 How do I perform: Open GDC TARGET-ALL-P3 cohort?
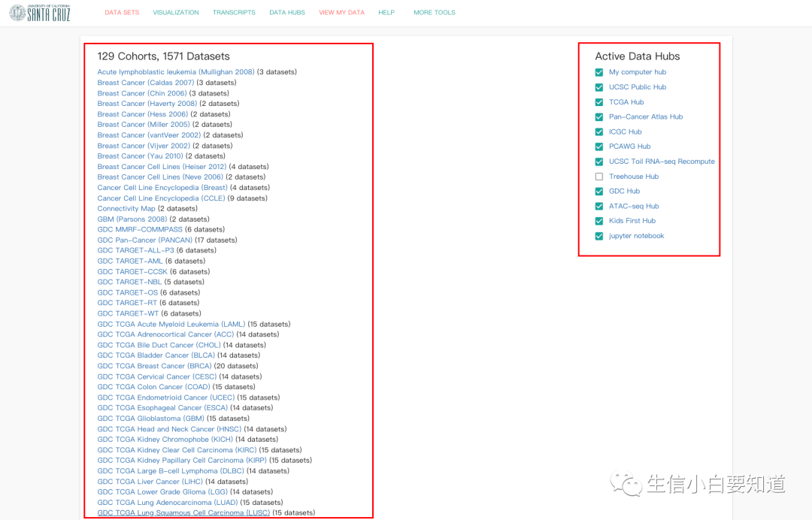135,250
